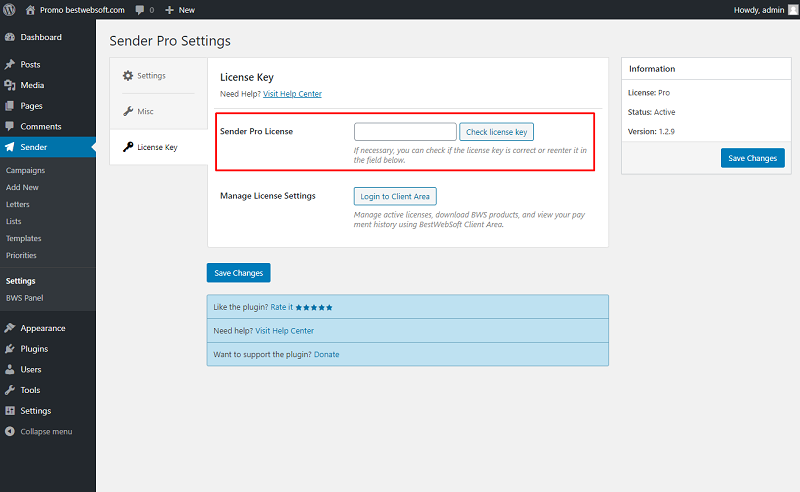
Task: Click the Sender paper plane icon
Action: click(10, 147)
